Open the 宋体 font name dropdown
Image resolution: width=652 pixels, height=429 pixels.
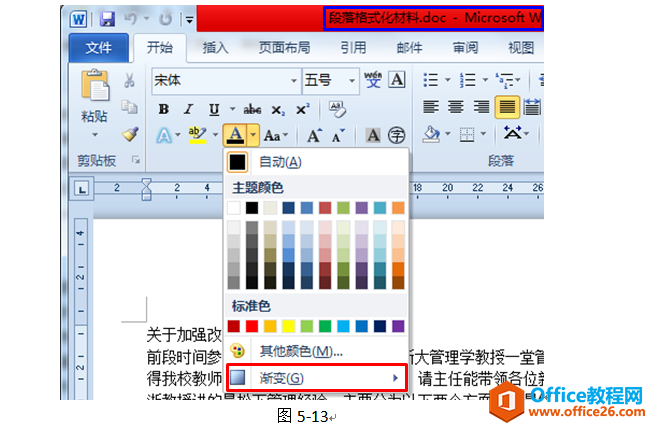(294, 80)
